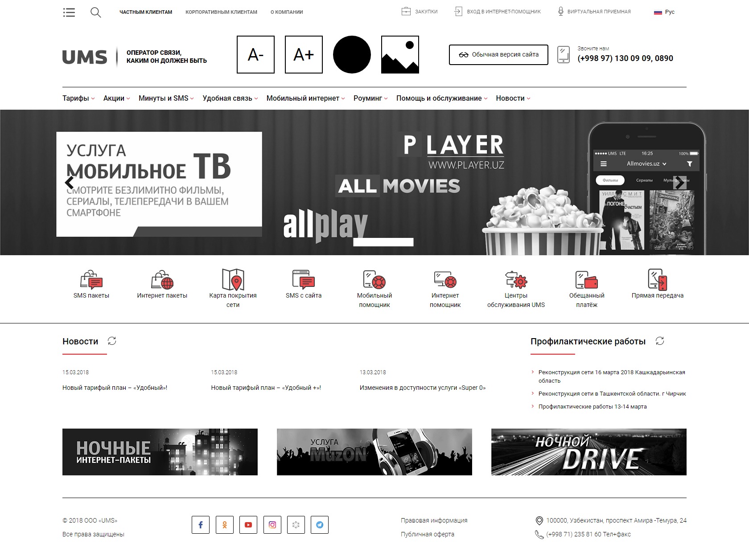This screenshot has width=749, height=560.
Task: Go to previous banner slide arrow
Action: tap(70, 183)
